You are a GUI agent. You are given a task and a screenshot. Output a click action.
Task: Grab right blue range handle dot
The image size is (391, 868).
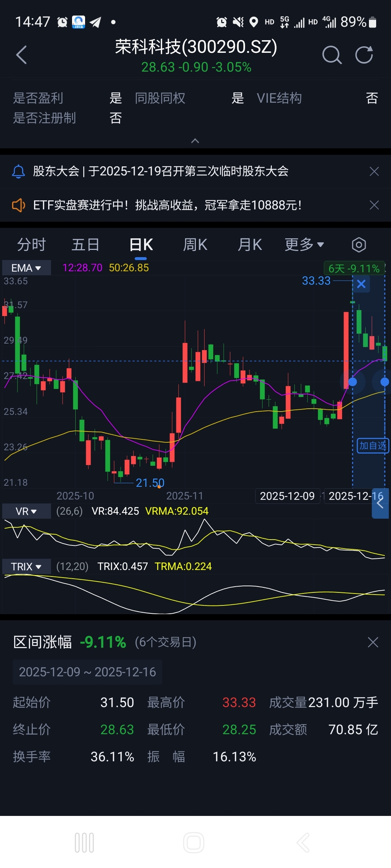tap(385, 382)
